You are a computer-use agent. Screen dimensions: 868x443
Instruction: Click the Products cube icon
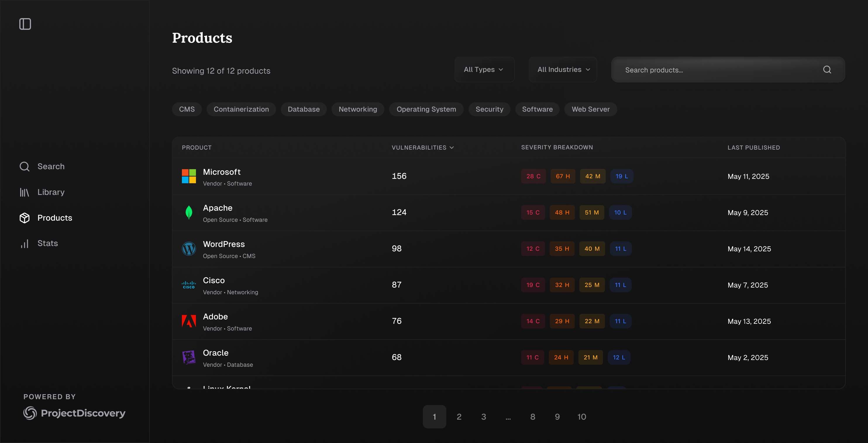24,218
